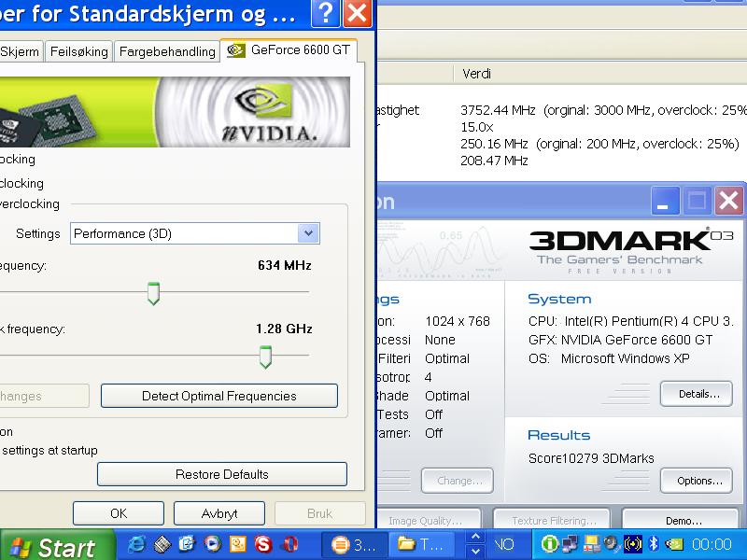Click the core frequency slider thumb
The height and width of the screenshot is (560, 747).
click(153, 293)
